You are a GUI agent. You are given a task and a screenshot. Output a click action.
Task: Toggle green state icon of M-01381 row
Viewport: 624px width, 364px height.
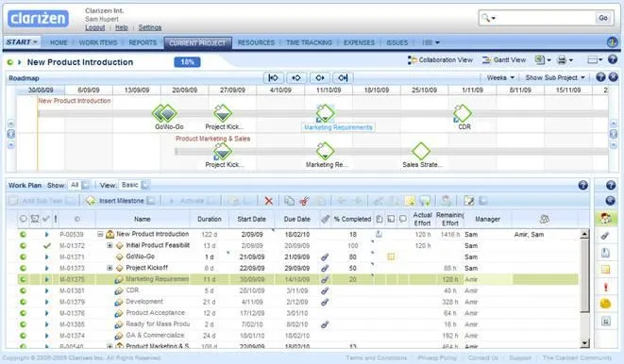pos(23,290)
